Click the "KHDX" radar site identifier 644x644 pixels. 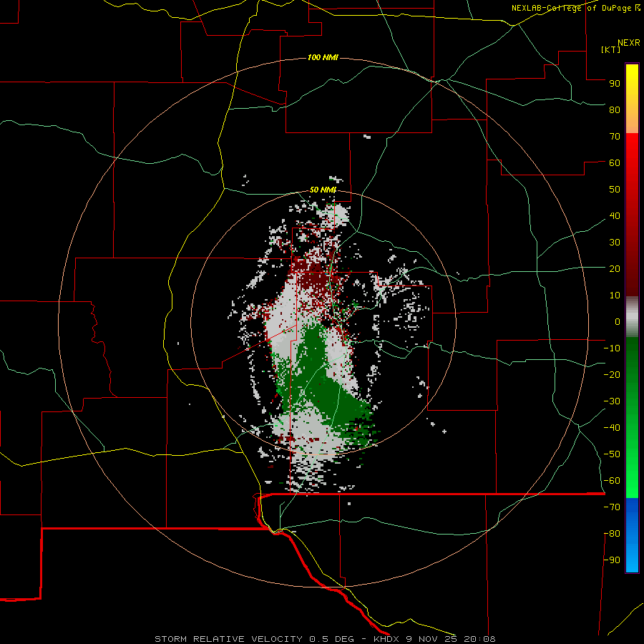tap(386, 639)
